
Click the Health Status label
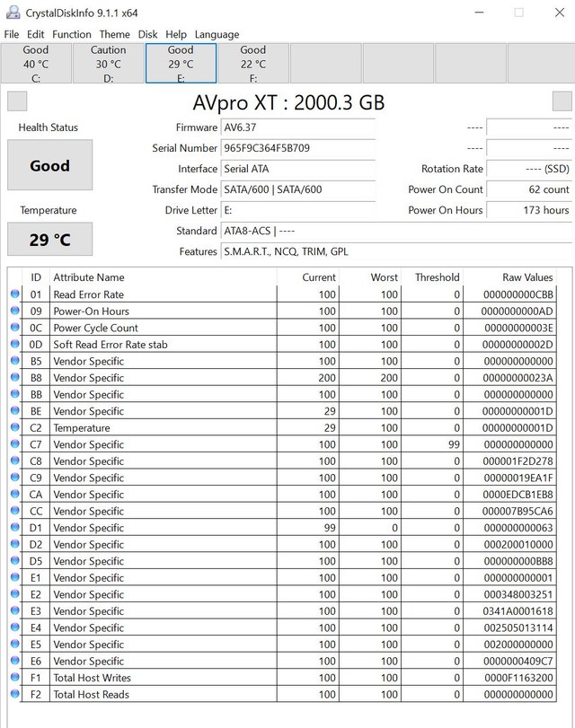coord(49,127)
